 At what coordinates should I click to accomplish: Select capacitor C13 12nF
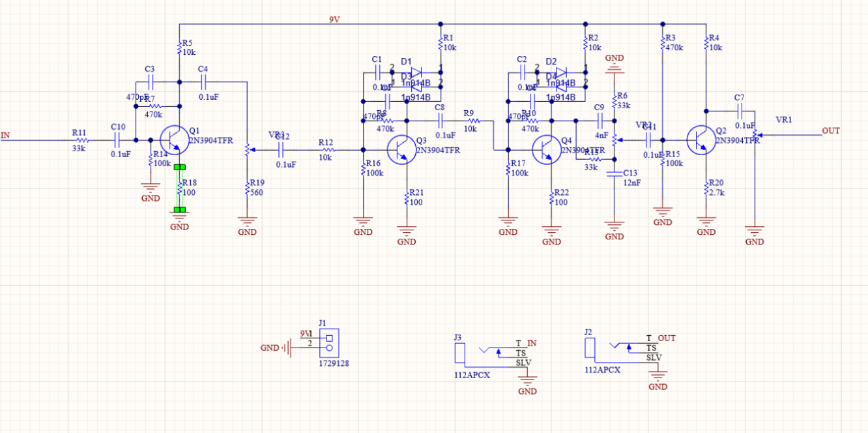[613, 174]
